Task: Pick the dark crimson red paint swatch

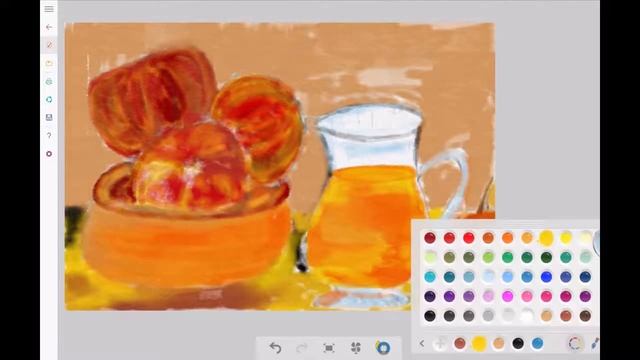Action: coord(430,238)
